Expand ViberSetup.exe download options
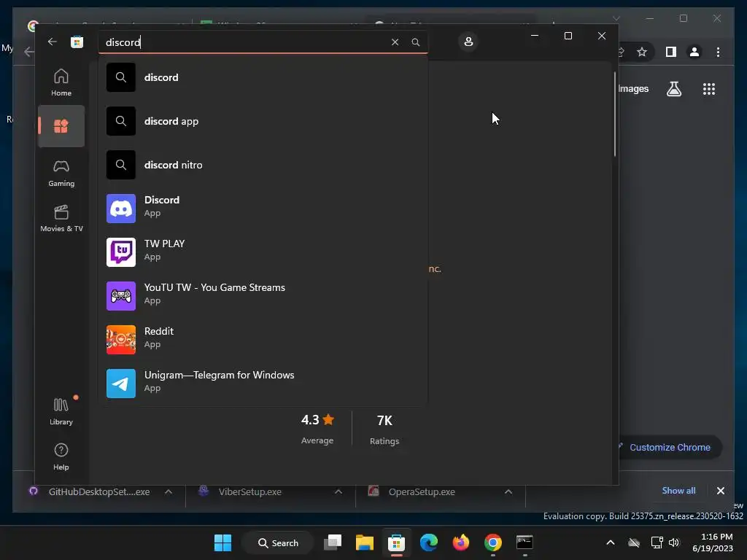This screenshot has height=560, width=747. (x=338, y=491)
